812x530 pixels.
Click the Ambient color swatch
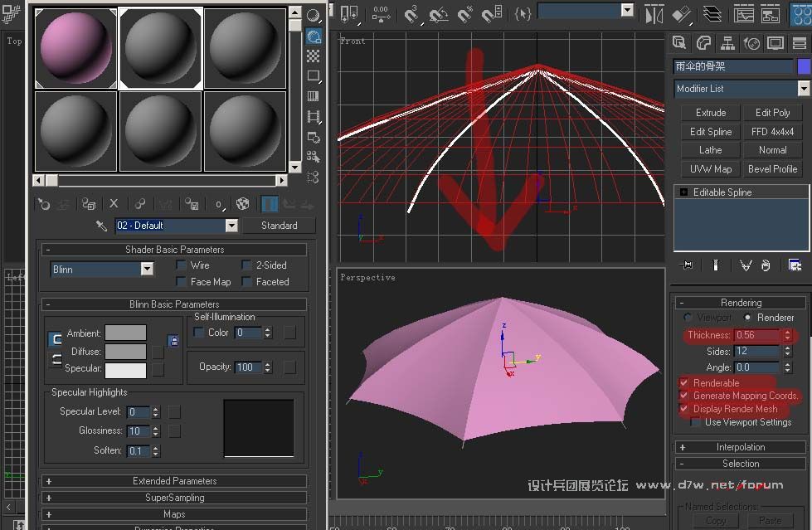click(x=125, y=333)
